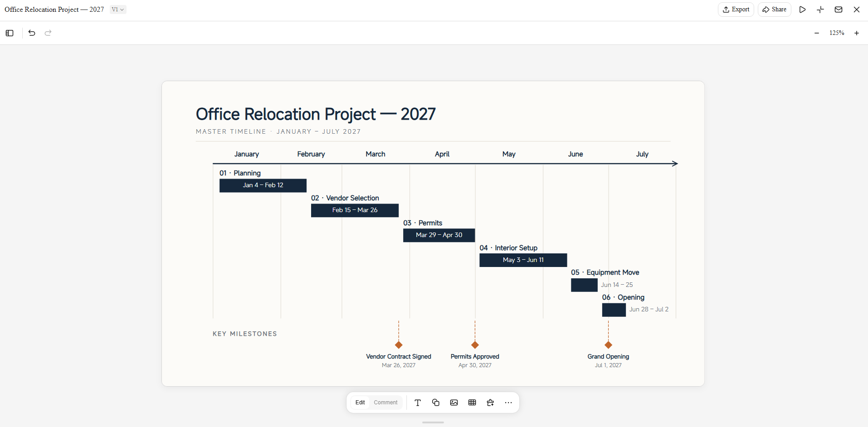Click the Export button
This screenshot has width=868, height=427.
[736, 10]
